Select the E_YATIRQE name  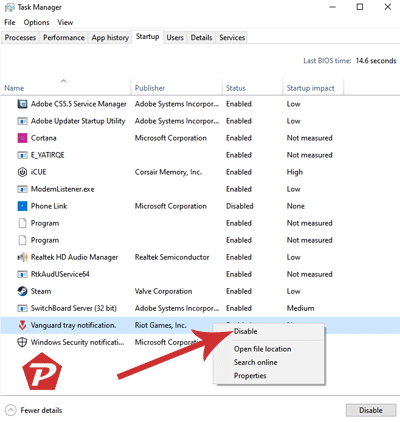point(48,155)
